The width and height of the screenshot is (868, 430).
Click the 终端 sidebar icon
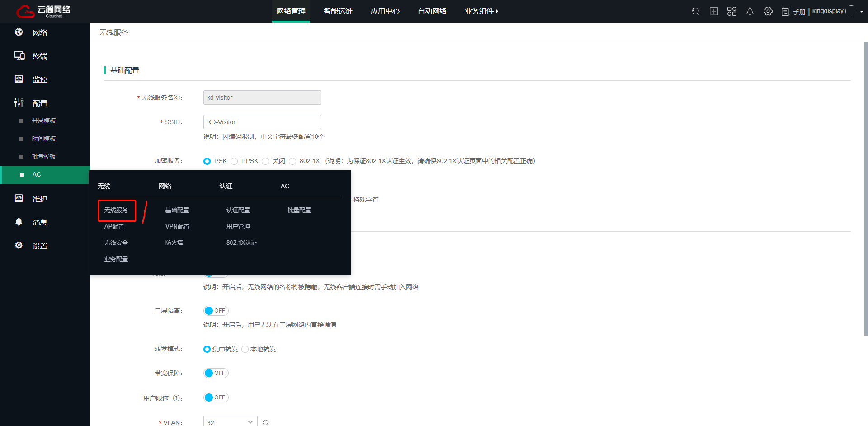(x=19, y=56)
